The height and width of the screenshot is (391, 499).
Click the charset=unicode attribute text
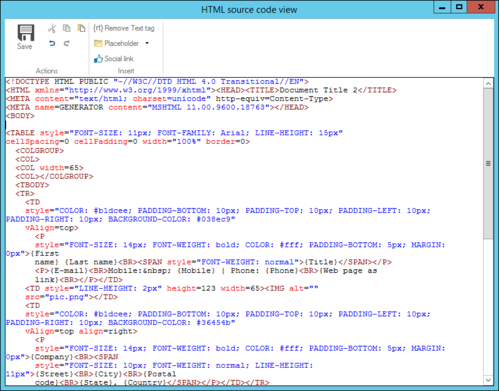(169, 99)
